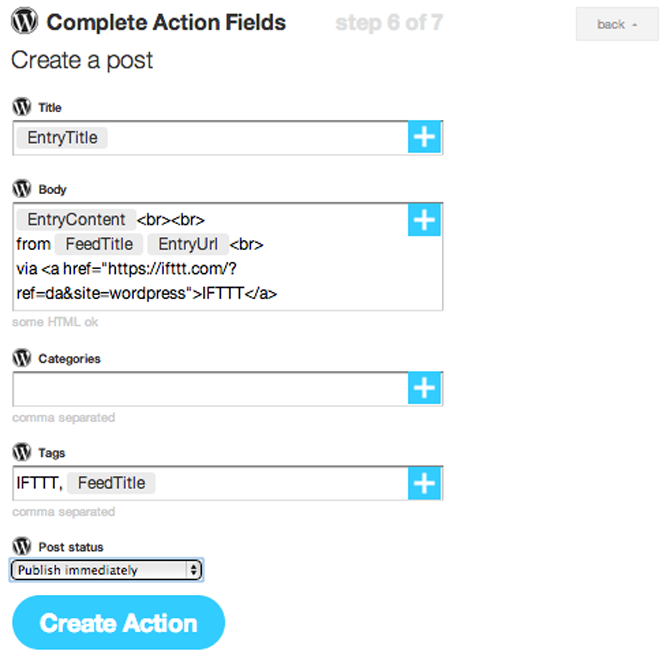This screenshot has width=670, height=662.
Task: Select the EntryUrl ingredient in Body
Action: pyautogui.click(x=186, y=245)
